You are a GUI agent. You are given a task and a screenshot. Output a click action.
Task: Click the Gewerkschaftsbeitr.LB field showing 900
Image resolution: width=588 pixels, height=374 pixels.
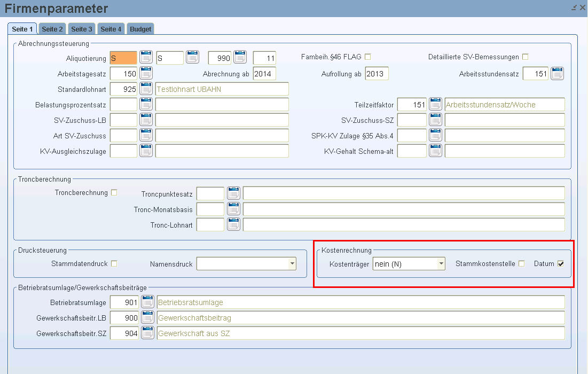click(124, 318)
